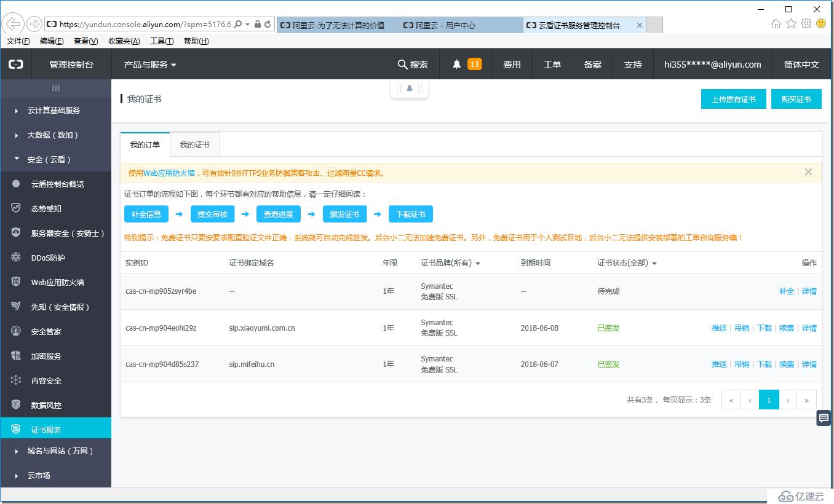Open the notification bell icon
This screenshot has height=504, width=834.
(456, 64)
